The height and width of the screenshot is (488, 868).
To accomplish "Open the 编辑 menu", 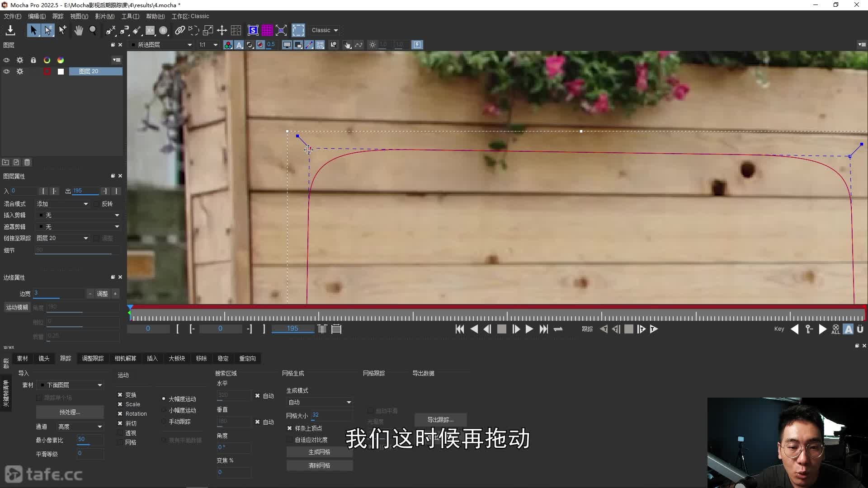I will pyautogui.click(x=37, y=16).
